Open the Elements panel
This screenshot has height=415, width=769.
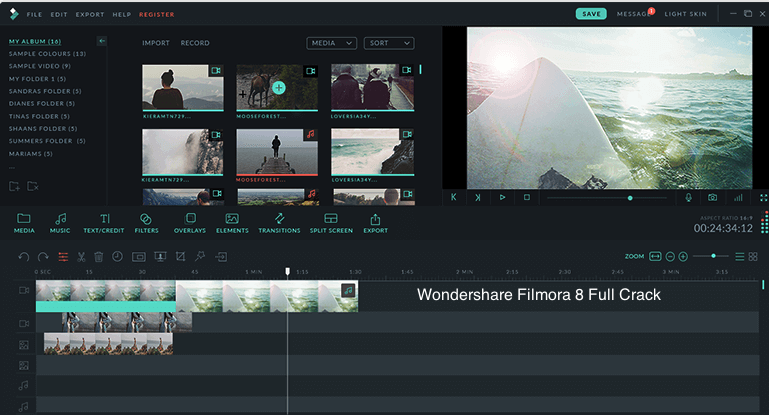pyautogui.click(x=232, y=223)
